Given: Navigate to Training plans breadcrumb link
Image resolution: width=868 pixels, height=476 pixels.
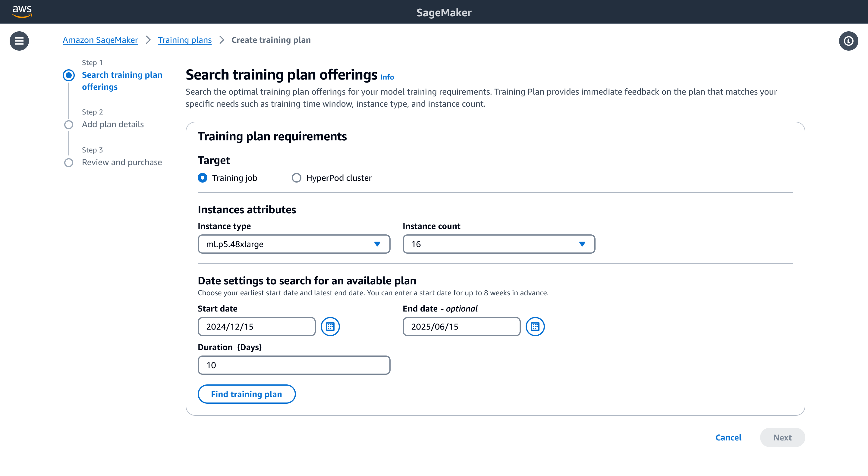Looking at the screenshot, I should tap(185, 39).
